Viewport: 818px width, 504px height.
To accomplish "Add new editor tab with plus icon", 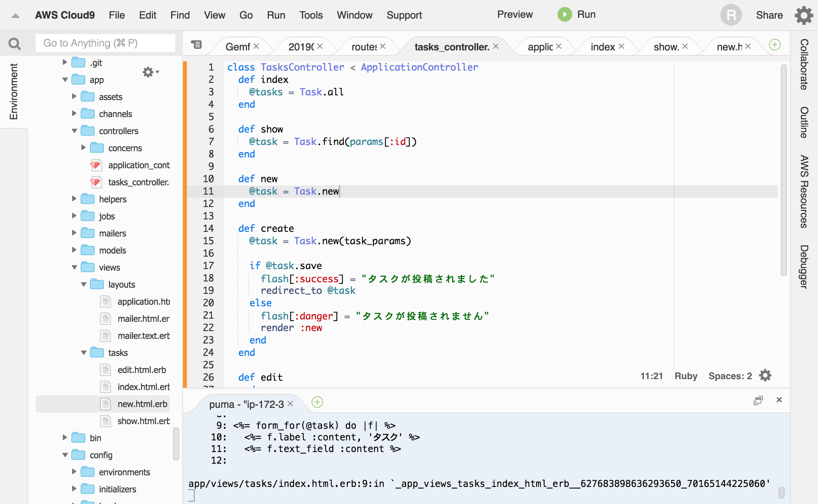I will 775,45.
